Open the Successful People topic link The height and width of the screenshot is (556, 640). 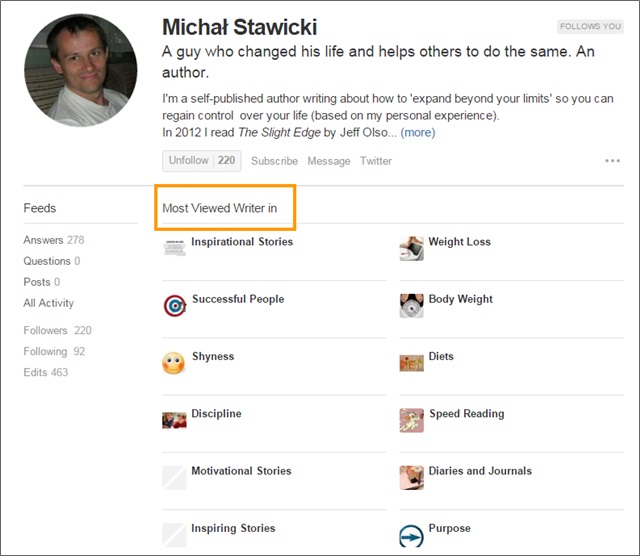238,299
